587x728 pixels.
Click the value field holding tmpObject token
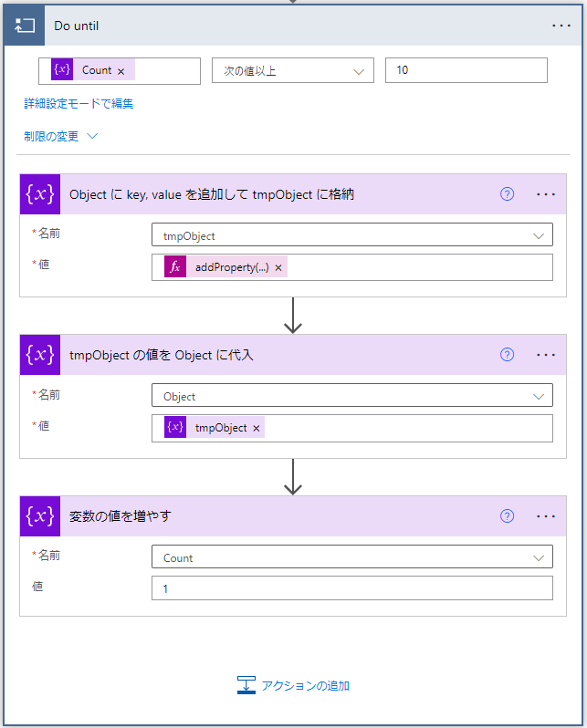coord(352,428)
